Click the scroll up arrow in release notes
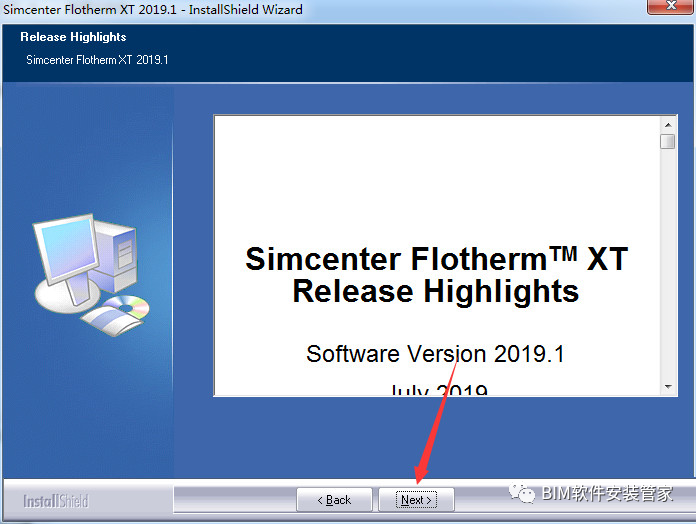This screenshot has height=524, width=696. point(668,125)
